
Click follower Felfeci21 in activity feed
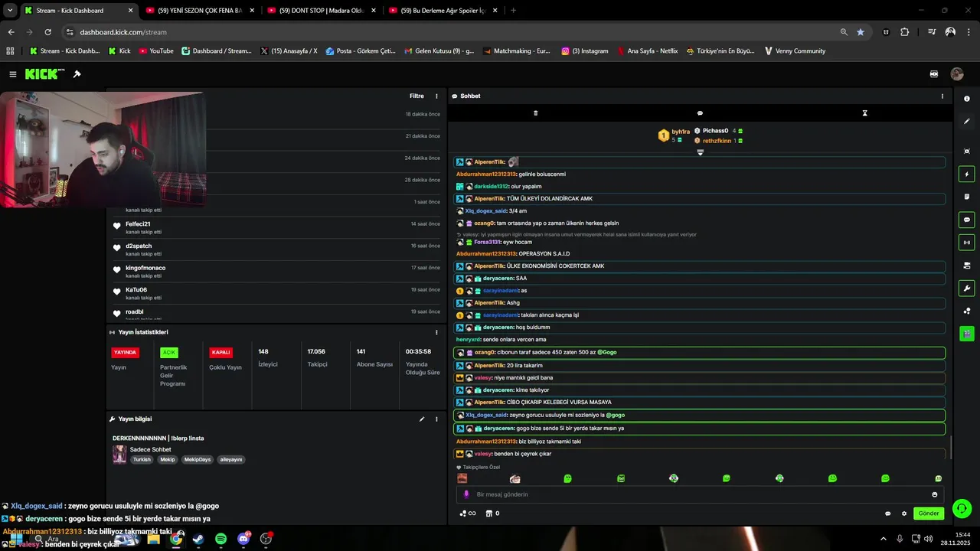pyautogui.click(x=138, y=224)
